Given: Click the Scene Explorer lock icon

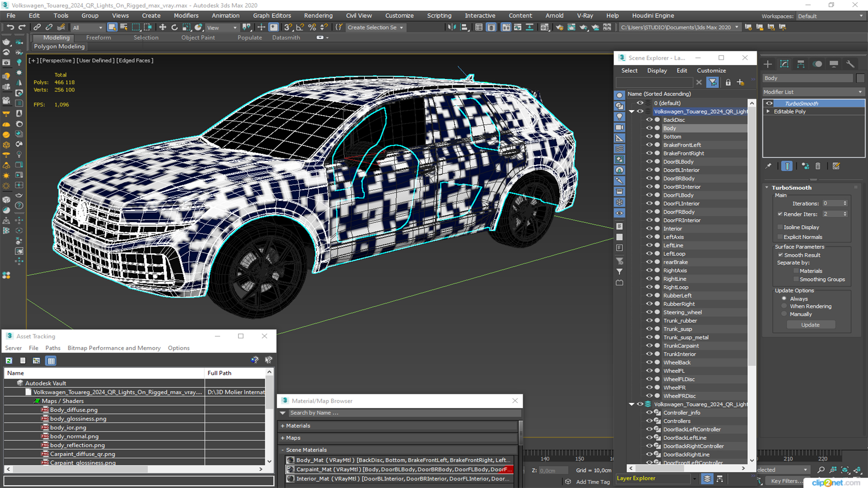Looking at the screenshot, I should 728,82.
